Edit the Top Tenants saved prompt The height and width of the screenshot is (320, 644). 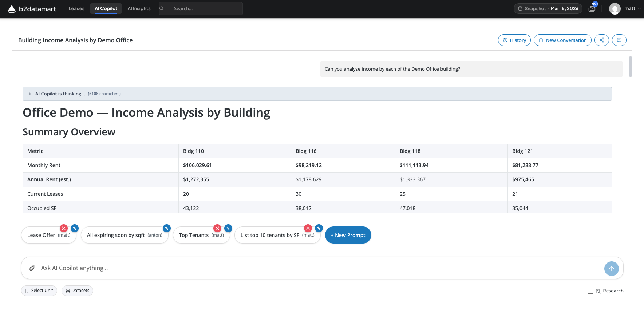coord(228,228)
